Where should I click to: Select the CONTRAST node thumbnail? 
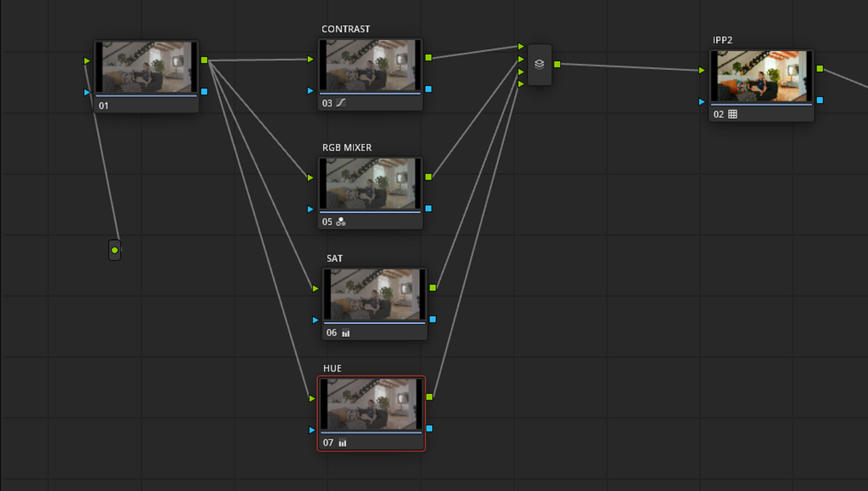click(371, 65)
